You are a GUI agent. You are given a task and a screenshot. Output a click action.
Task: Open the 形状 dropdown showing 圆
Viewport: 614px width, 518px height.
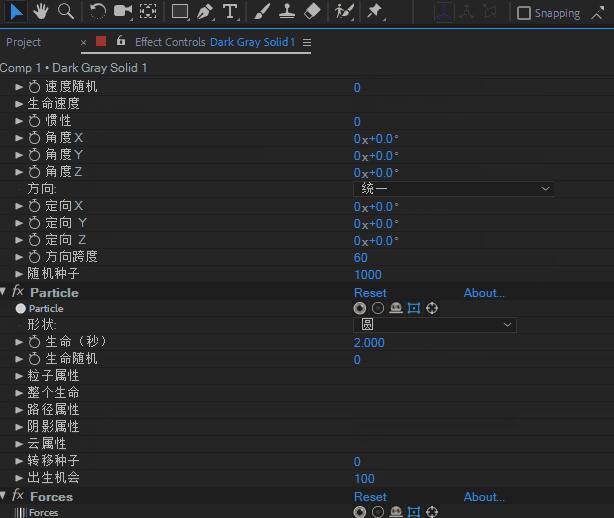click(x=435, y=325)
